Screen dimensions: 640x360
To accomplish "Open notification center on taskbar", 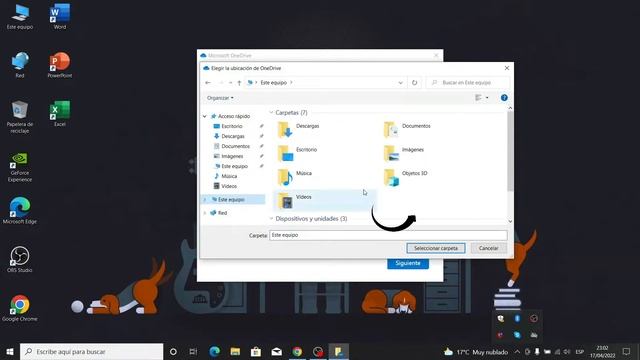I will coord(627,351).
